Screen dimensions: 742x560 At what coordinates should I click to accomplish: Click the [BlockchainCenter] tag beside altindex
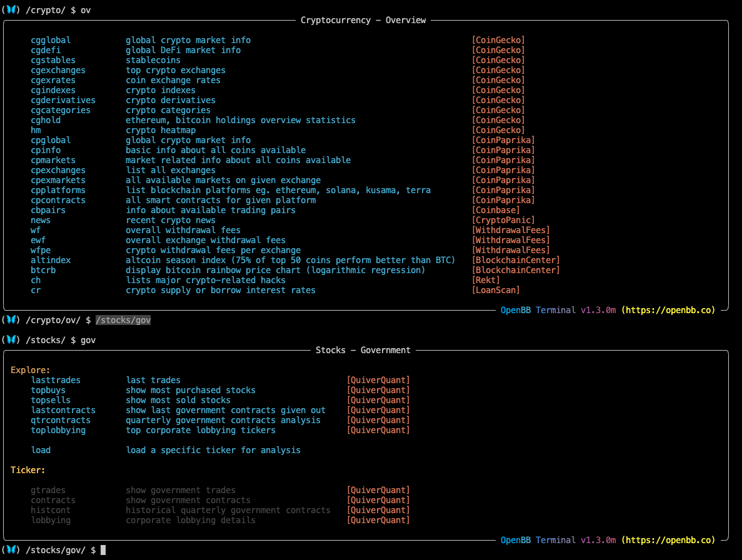pos(516,260)
